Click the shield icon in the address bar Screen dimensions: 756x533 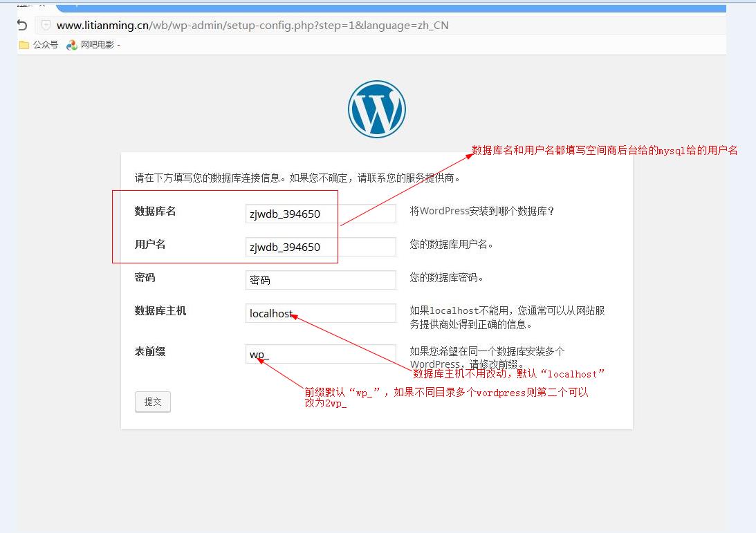click(x=44, y=24)
